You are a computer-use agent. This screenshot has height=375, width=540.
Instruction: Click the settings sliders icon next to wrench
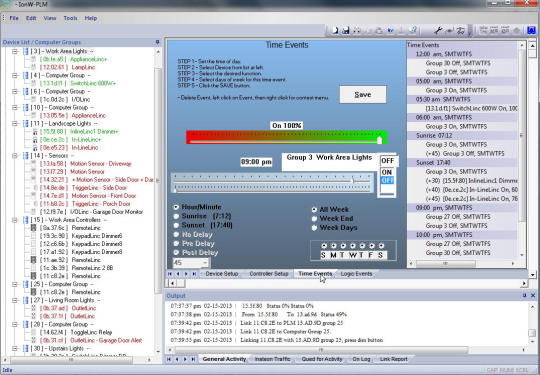pos(460,31)
